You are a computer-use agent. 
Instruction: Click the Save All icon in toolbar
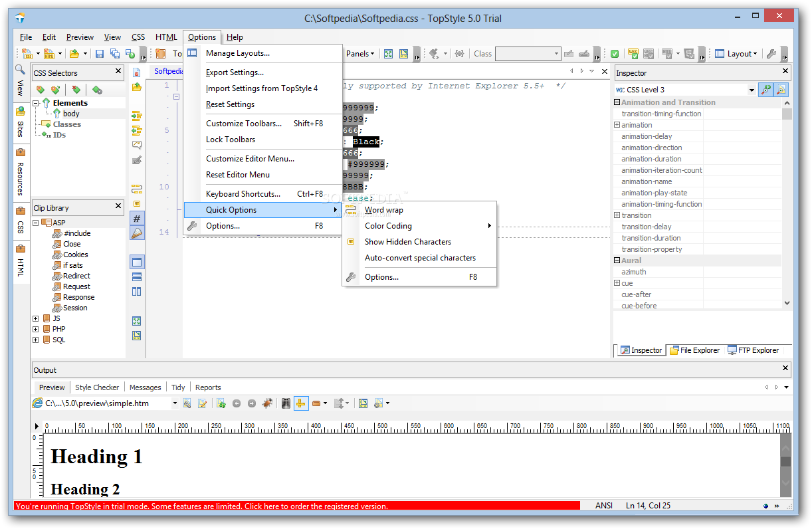pos(114,54)
